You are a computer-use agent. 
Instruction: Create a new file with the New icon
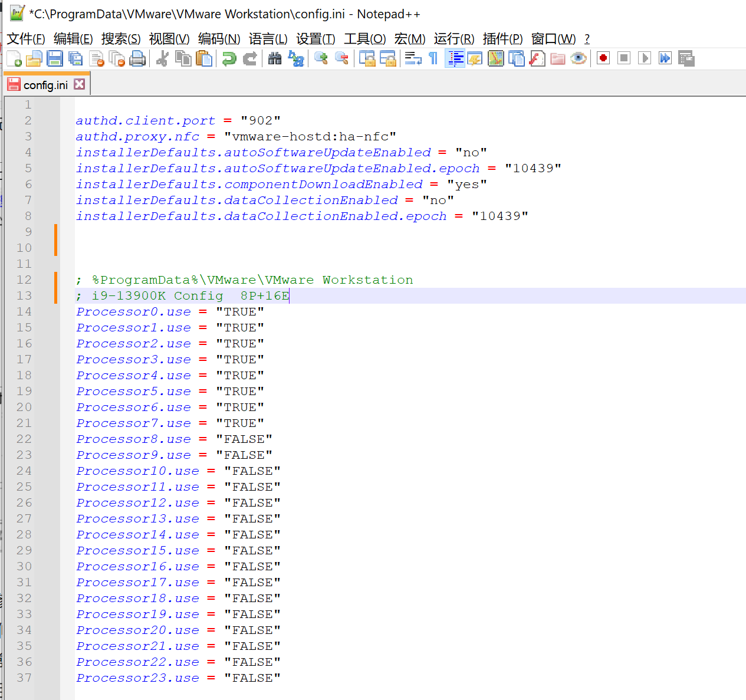[14, 58]
